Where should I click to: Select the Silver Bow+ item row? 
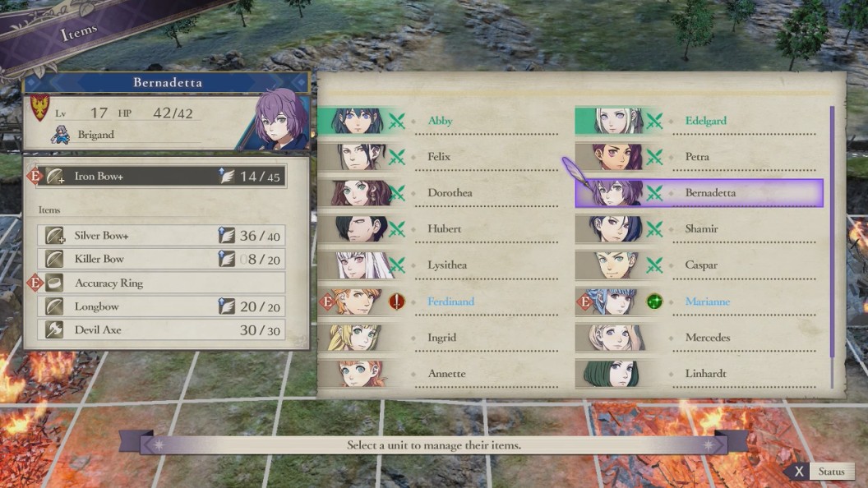[161, 236]
